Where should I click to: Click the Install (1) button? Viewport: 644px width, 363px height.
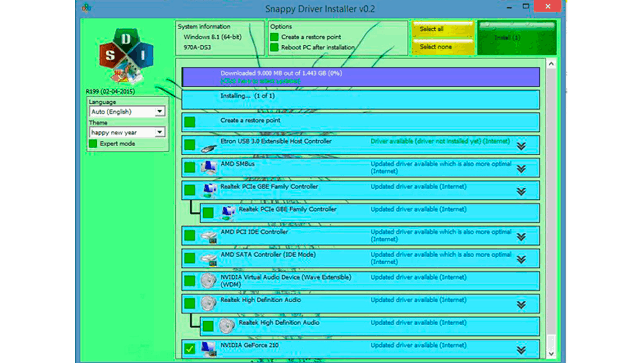coord(517,38)
